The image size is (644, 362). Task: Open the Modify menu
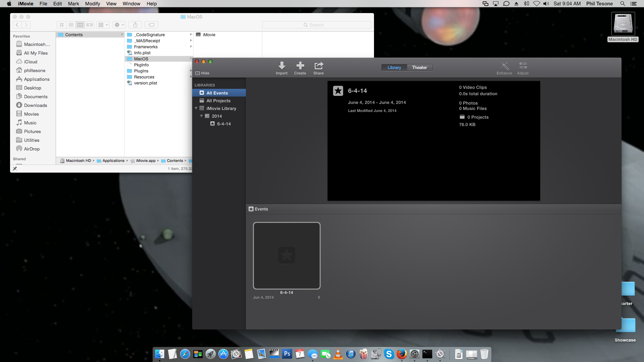[x=93, y=4]
